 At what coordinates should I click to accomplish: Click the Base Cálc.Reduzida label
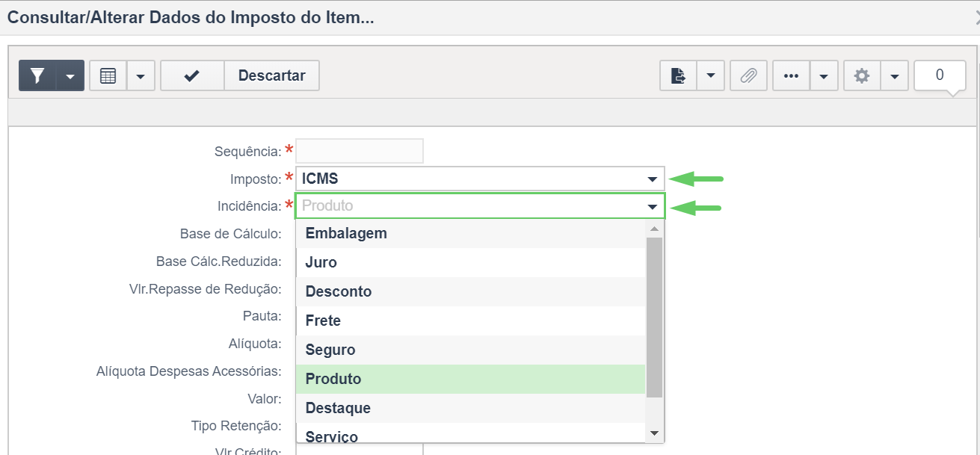coord(218,261)
